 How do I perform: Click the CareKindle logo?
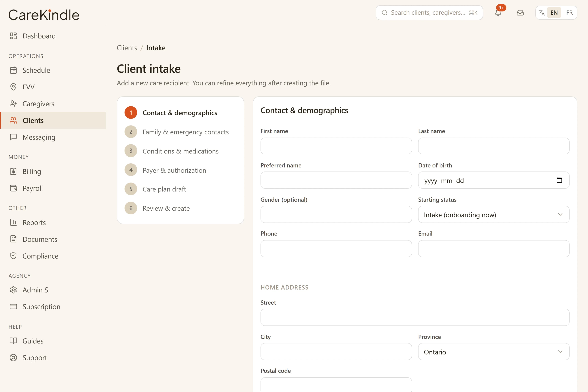(44, 15)
